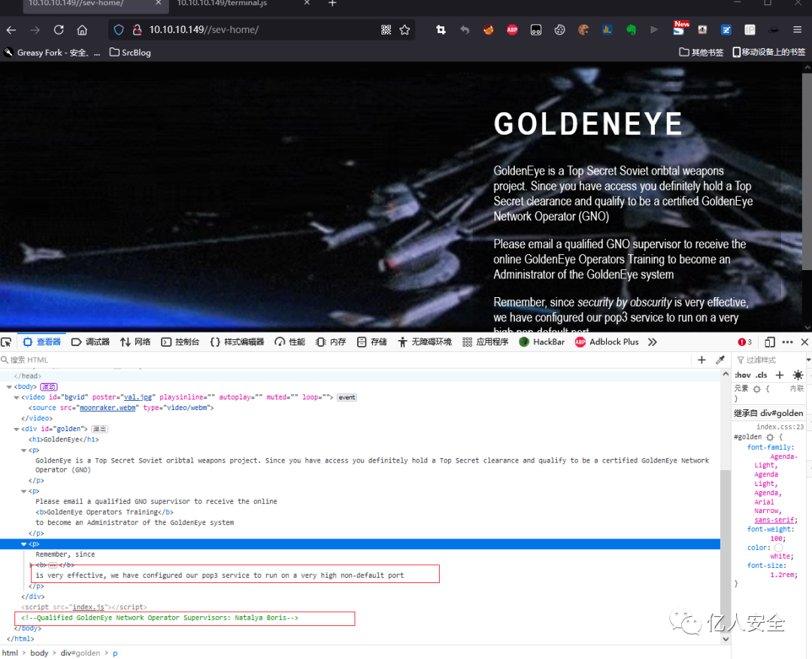The height and width of the screenshot is (659, 812).
Task: Click the insecure connection lock icon
Action: coord(137,30)
